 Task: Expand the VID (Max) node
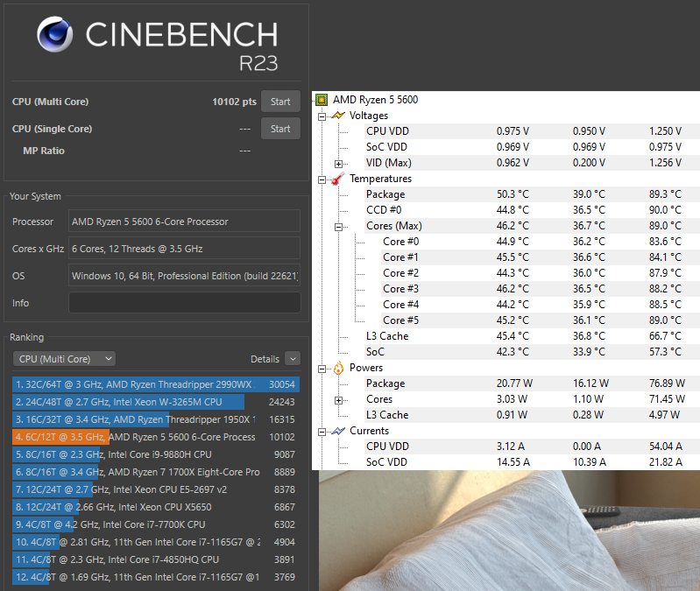pos(339,164)
